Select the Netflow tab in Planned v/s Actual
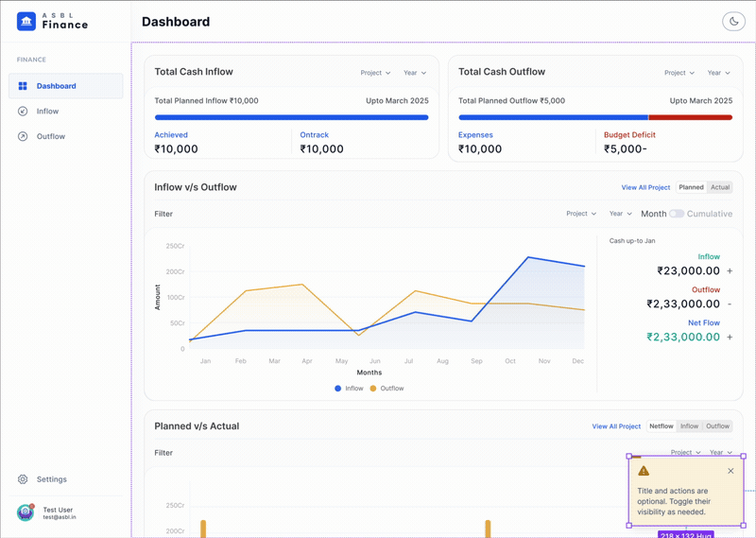This screenshot has width=756, height=538. [x=661, y=426]
